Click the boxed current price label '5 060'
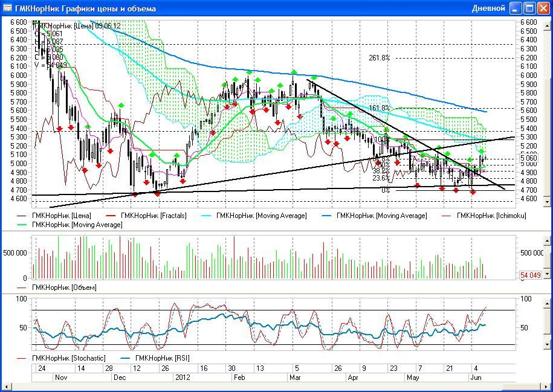553x392 pixels. (529, 158)
